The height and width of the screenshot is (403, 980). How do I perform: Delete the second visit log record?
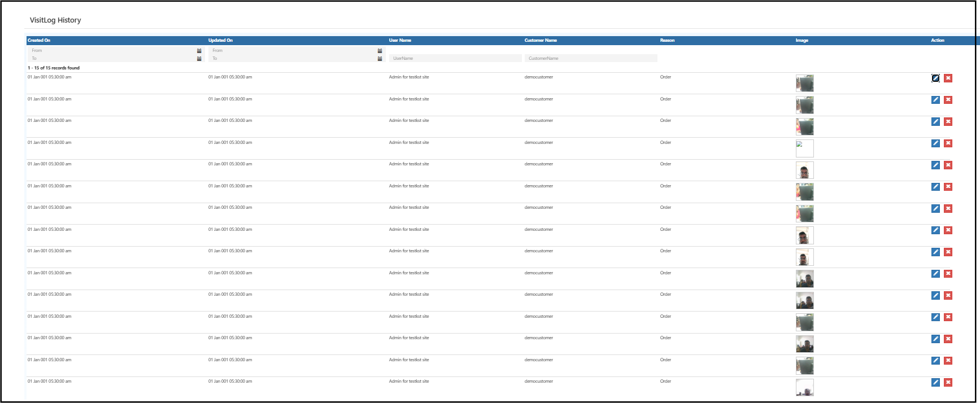click(x=948, y=100)
